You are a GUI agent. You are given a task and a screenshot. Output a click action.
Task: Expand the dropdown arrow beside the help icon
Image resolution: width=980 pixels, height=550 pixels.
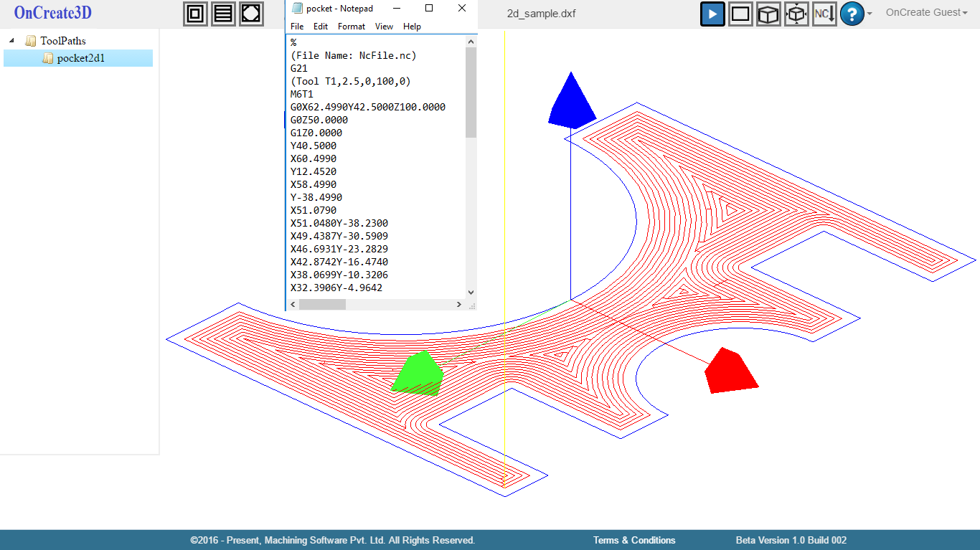(x=870, y=14)
